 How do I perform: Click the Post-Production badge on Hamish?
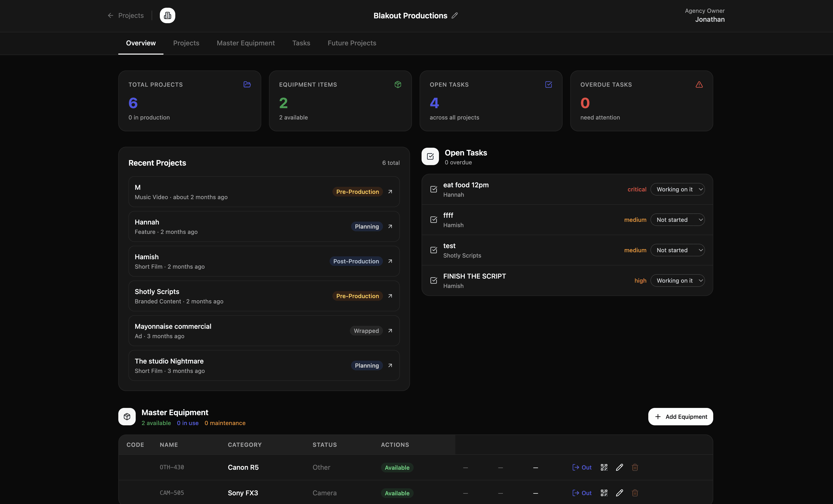[x=356, y=261]
